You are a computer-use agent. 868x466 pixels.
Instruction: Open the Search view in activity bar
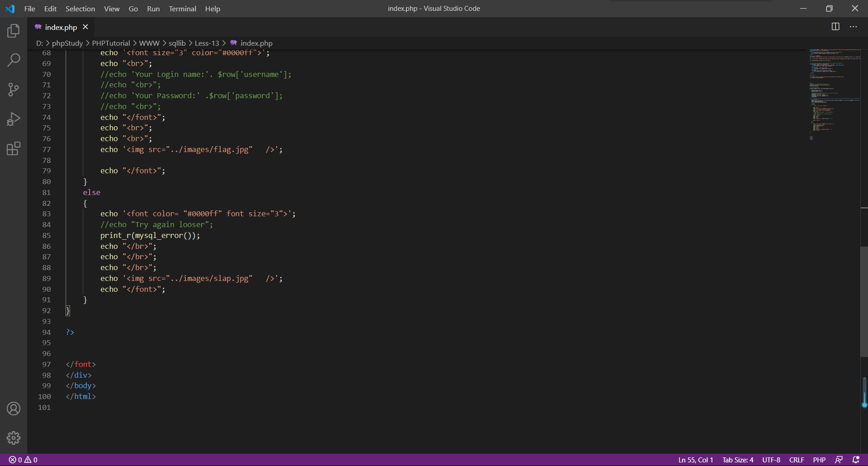point(14,60)
